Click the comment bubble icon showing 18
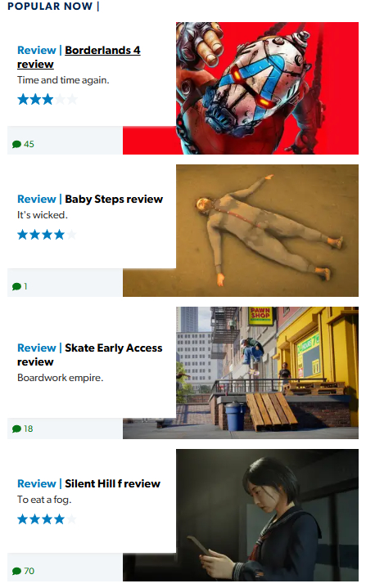The height and width of the screenshot is (588, 366). coord(16,429)
